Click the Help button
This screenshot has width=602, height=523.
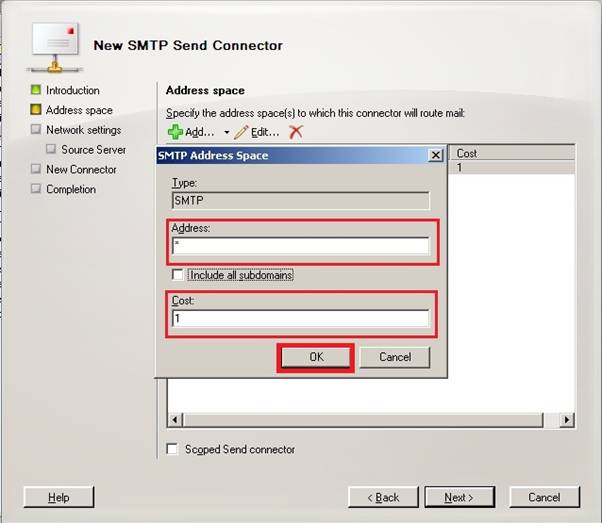[58, 497]
